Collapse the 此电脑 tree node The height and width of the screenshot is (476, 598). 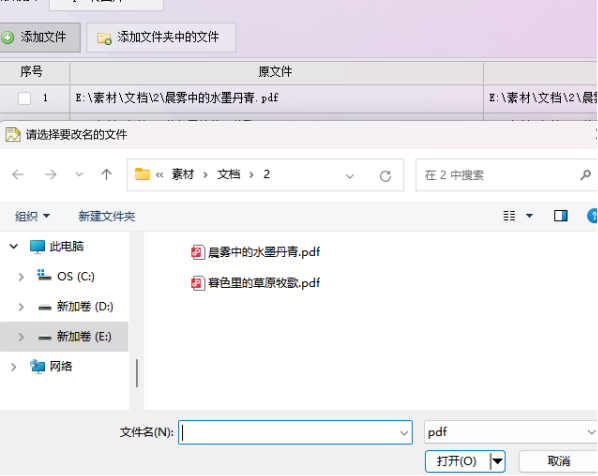coord(14,246)
